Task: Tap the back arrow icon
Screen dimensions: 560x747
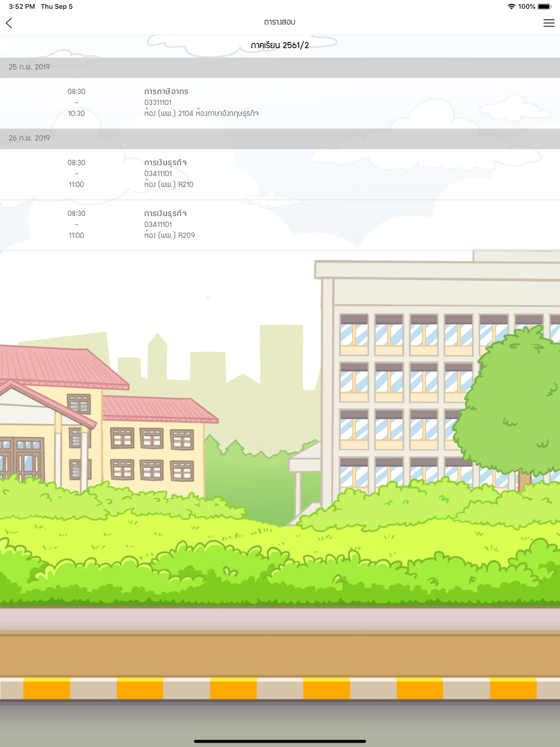Action: (x=9, y=23)
